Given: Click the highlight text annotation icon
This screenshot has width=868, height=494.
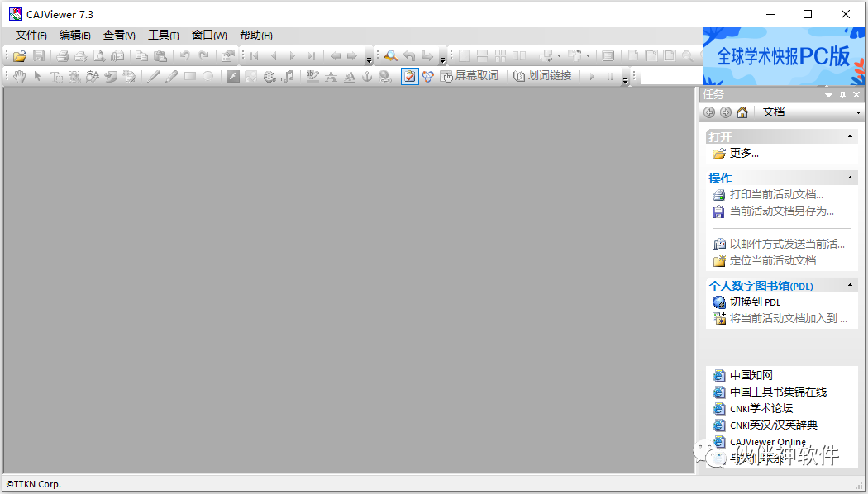Looking at the screenshot, I should click(312, 76).
